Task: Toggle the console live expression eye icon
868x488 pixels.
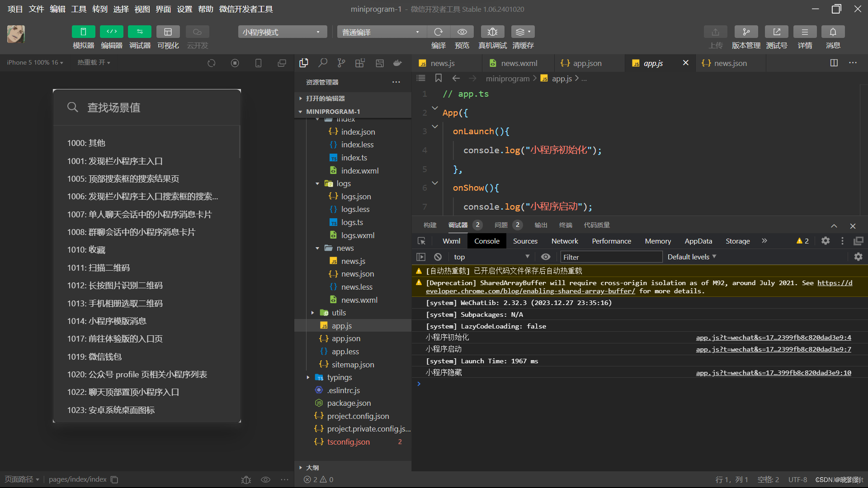Action: 546,257
